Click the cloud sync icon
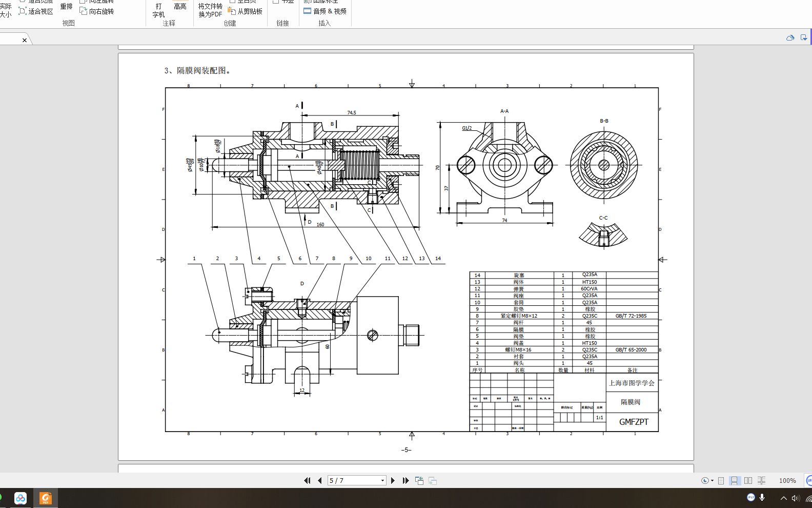The height and width of the screenshot is (508, 812). (790, 37)
